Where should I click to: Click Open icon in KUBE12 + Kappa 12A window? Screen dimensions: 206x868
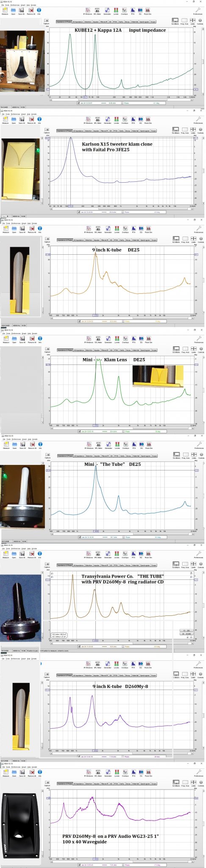point(14,10)
